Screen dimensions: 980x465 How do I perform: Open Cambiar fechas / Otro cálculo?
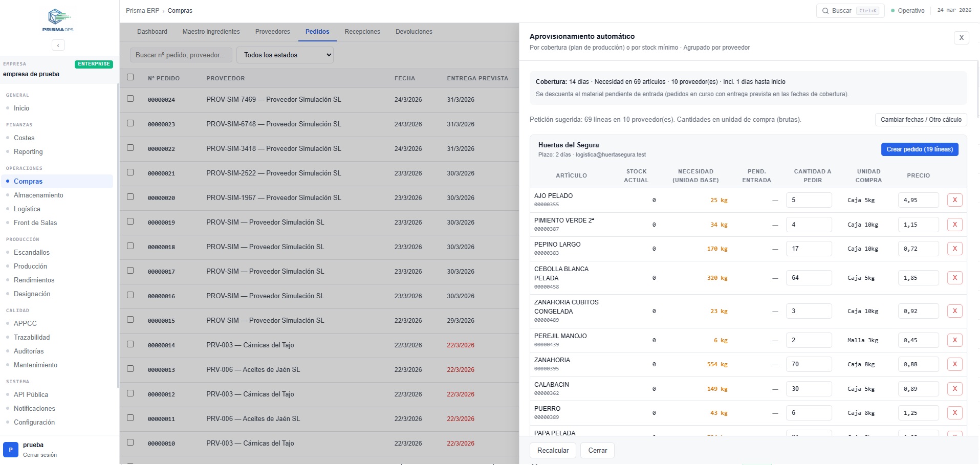(920, 120)
